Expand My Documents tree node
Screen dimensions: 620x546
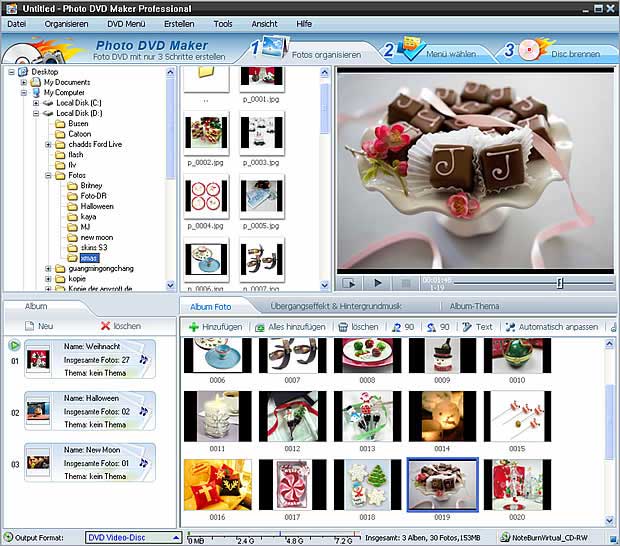pyautogui.click(x=24, y=82)
